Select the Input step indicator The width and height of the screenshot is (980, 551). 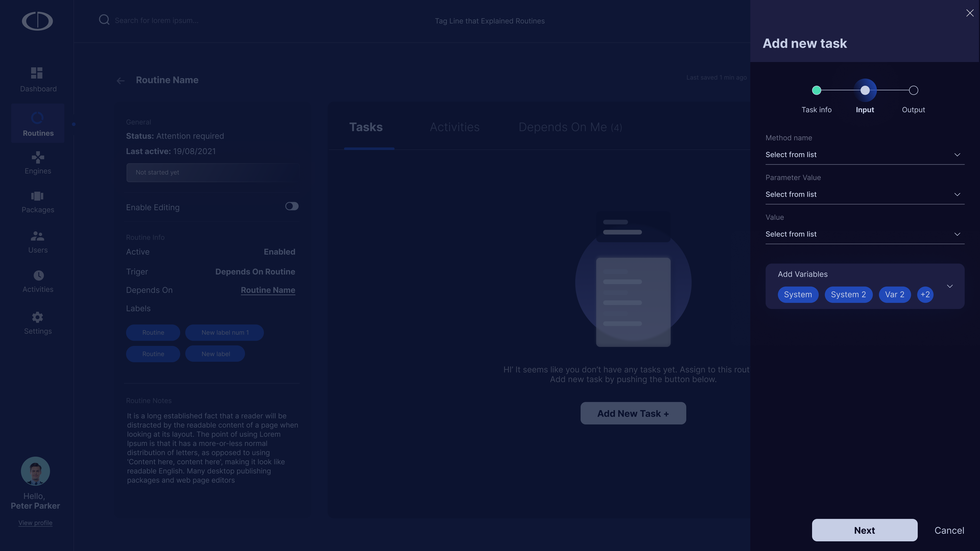[x=865, y=91]
